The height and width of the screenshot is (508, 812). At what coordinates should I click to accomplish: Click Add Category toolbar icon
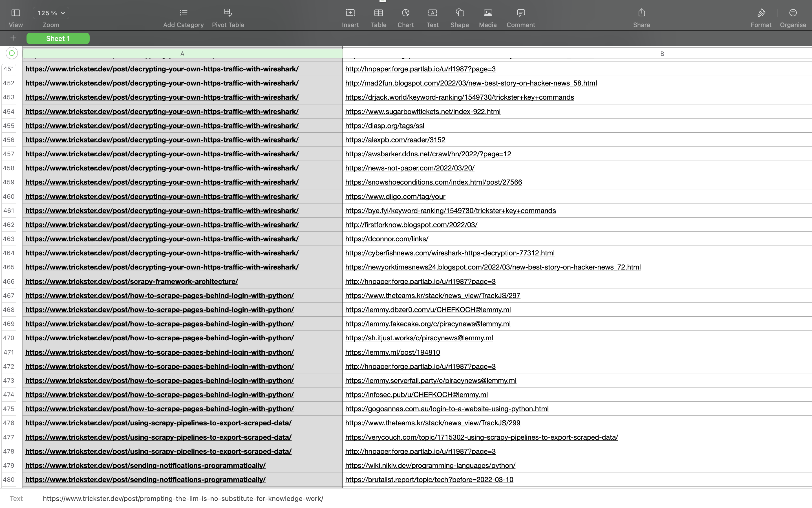coord(183,13)
